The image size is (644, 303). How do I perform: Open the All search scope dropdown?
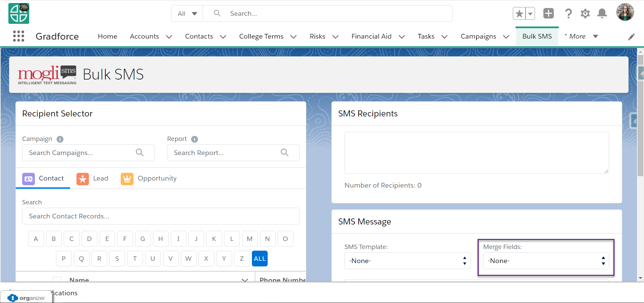click(x=187, y=13)
